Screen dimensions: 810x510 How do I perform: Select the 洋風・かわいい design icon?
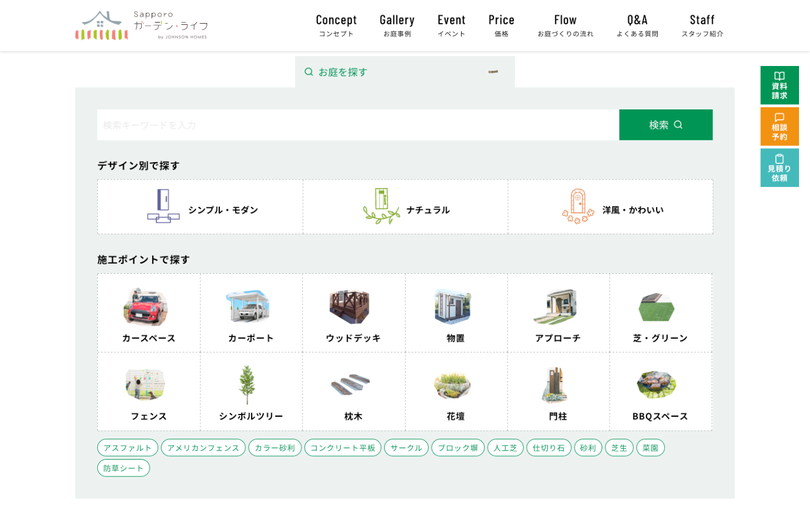(578, 206)
